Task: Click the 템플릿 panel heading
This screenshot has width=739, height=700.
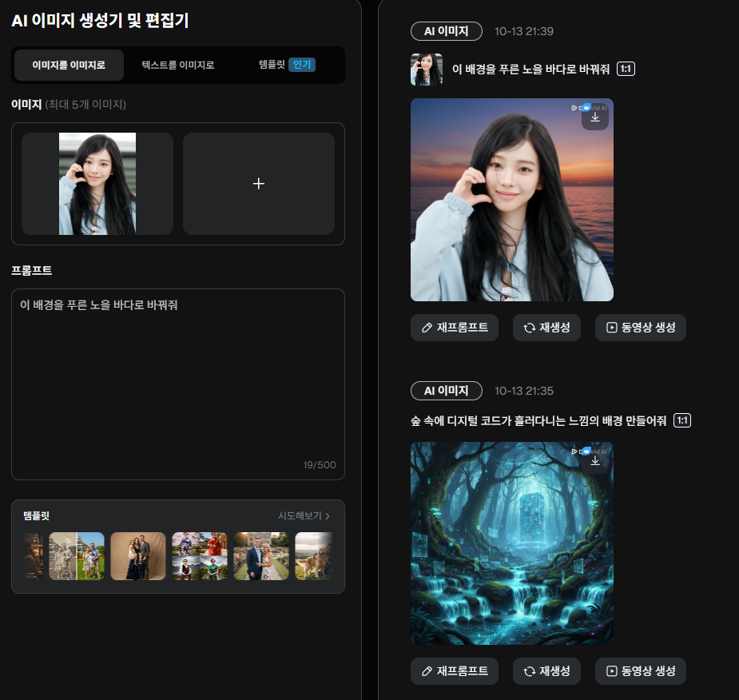Action: tap(36, 516)
